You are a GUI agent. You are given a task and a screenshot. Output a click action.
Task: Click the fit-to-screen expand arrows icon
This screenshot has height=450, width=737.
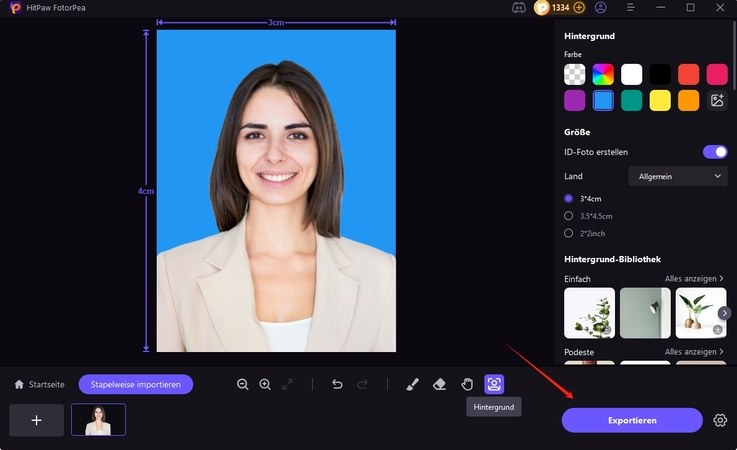click(x=287, y=384)
